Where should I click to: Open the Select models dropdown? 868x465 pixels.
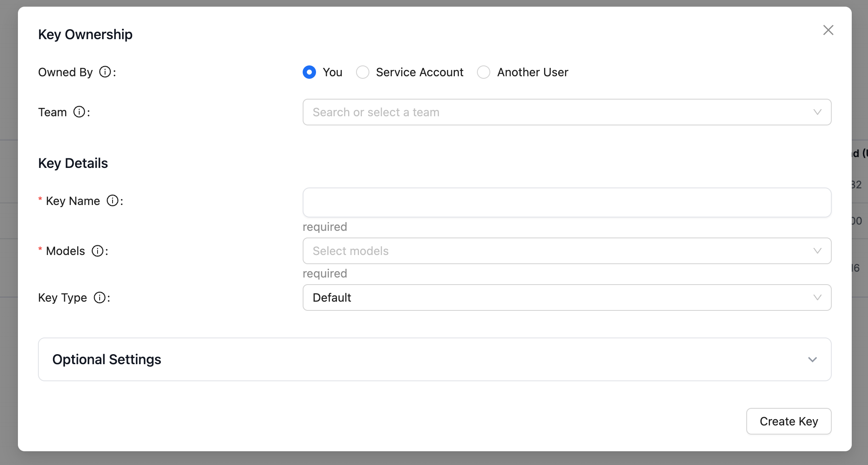click(542, 251)
